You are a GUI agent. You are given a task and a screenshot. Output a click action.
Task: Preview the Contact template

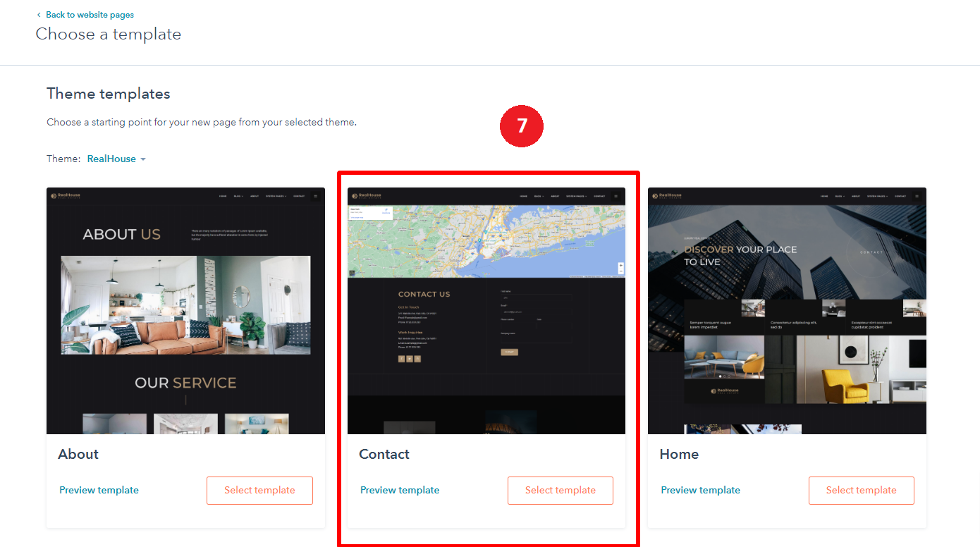[400, 491]
